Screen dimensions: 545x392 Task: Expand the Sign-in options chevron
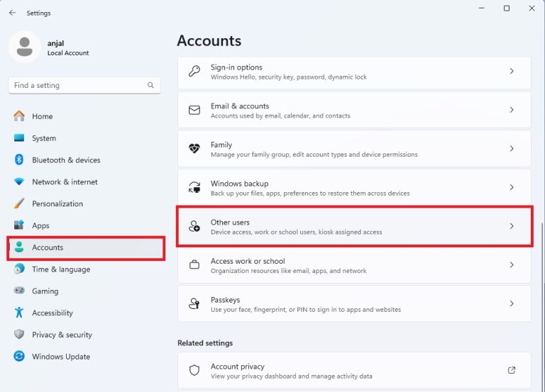[x=512, y=72]
